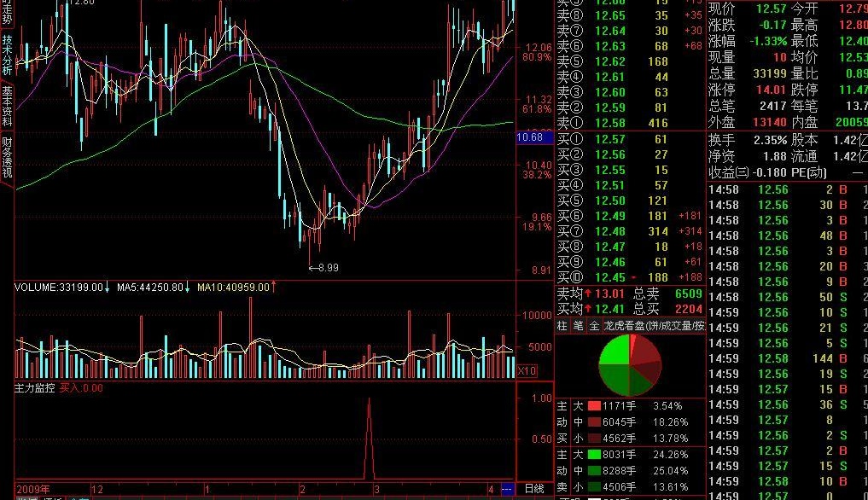Select the 卖② 12.59 ask row

[630, 108]
